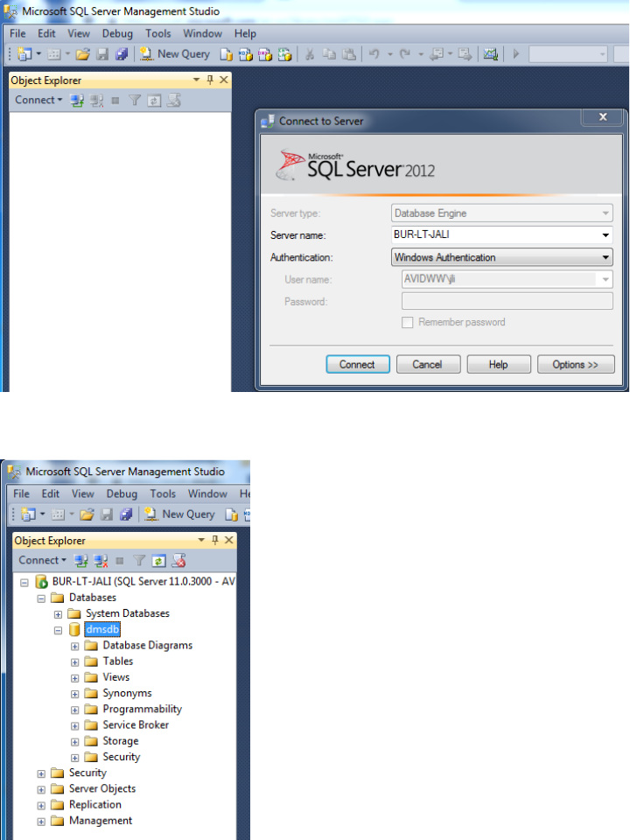The height and width of the screenshot is (840, 630).
Task: Click the Help button in dialog
Action: pyautogui.click(x=499, y=364)
